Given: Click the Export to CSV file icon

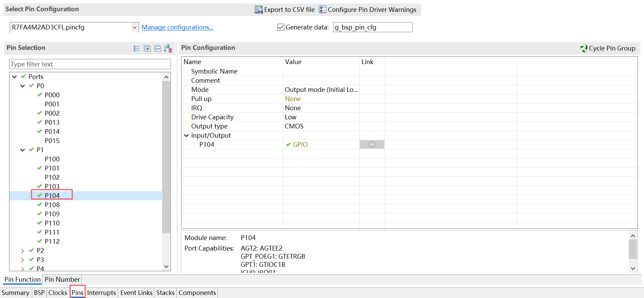Looking at the screenshot, I should (258, 9).
